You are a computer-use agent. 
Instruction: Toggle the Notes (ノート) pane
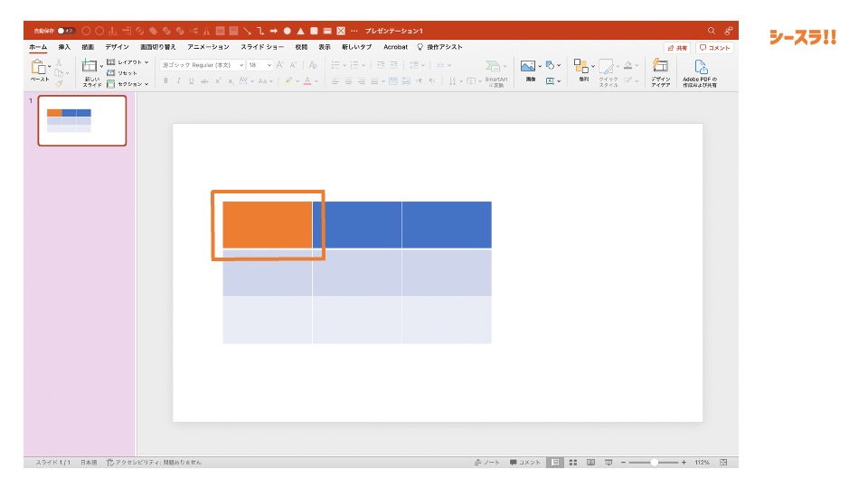(x=487, y=462)
